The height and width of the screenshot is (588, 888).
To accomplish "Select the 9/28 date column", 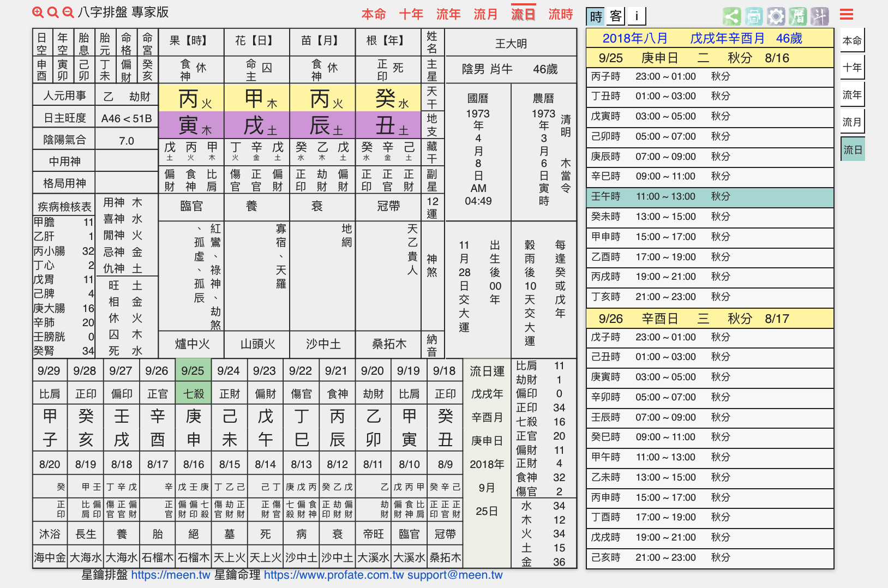I will 85,371.
